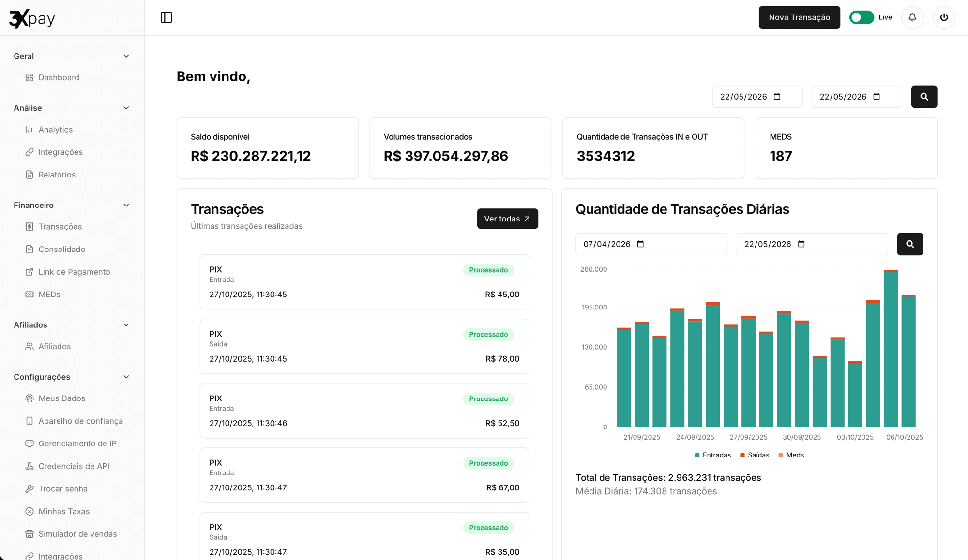Screen dimensions: 968x560
Task: Open calendar icon in 07/04/2026 field
Action: coord(640,244)
